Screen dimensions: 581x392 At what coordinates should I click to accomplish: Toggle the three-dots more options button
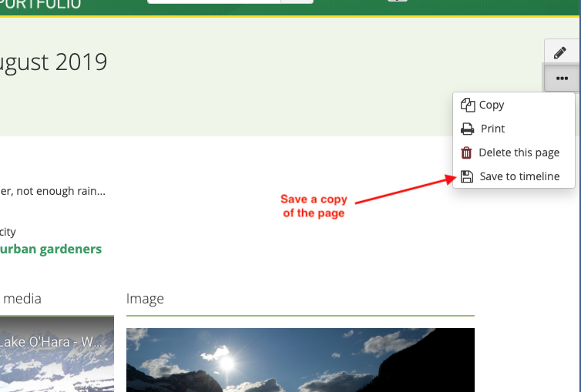coord(562,78)
